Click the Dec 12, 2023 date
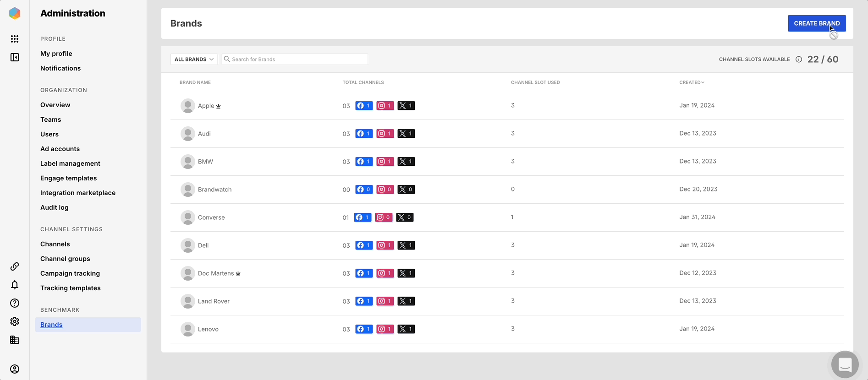This screenshot has height=380, width=868. point(698,273)
